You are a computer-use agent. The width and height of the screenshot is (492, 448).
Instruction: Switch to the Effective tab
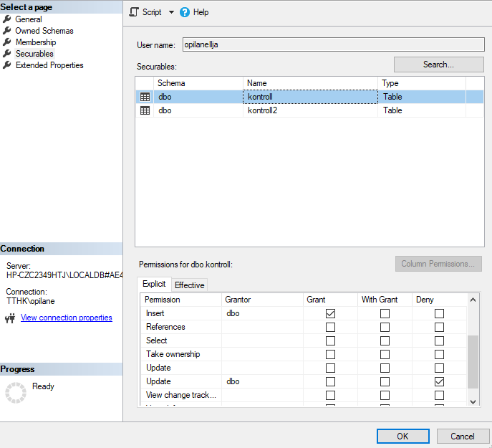[189, 285]
